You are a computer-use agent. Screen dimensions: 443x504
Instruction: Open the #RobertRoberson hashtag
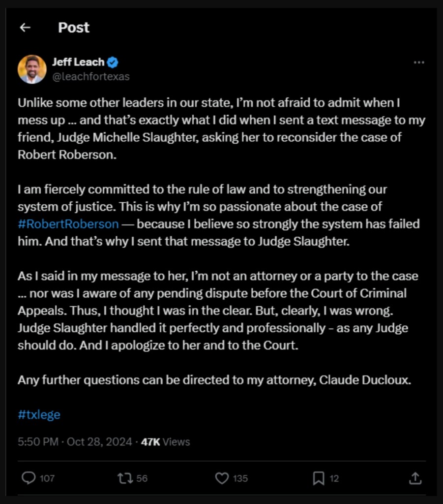pyautogui.click(x=68, y=224)
